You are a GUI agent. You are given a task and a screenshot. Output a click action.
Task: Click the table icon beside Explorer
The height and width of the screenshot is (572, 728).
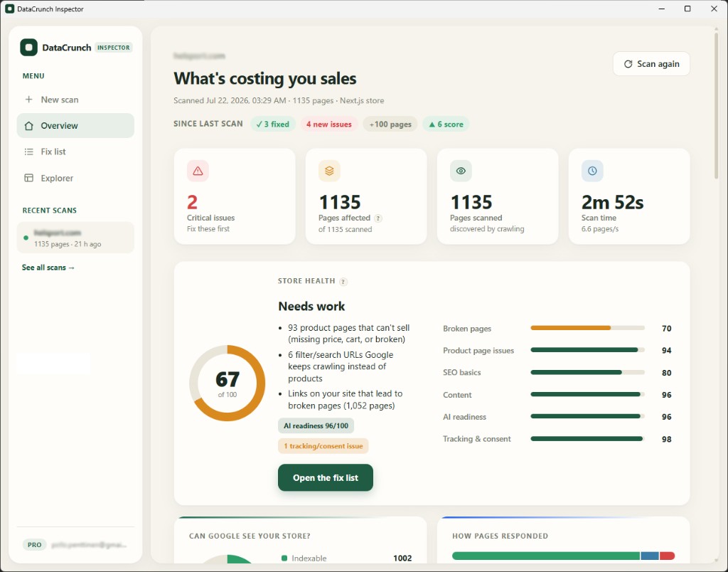28,178
